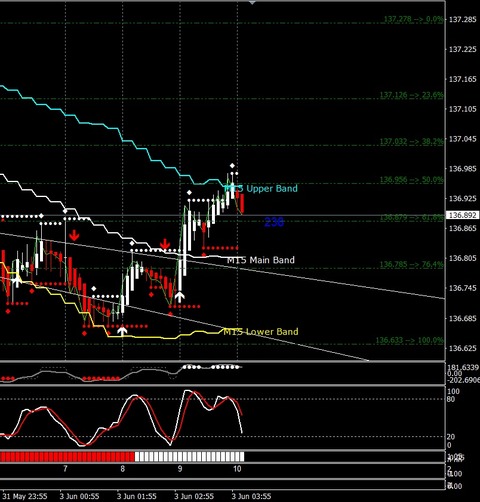
Task: Click the M15 Upper Band label
Action: 261,188
